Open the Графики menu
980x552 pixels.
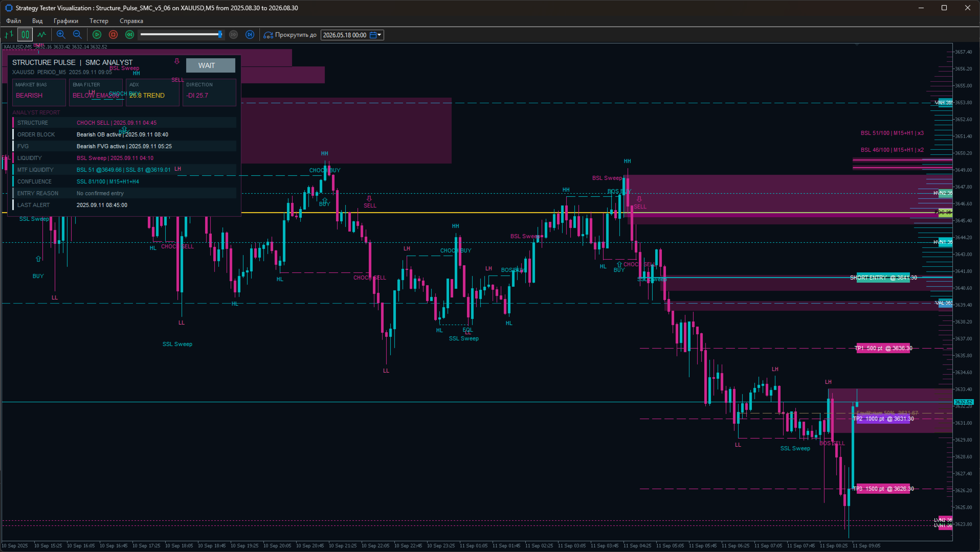click(x=66, y=21)
